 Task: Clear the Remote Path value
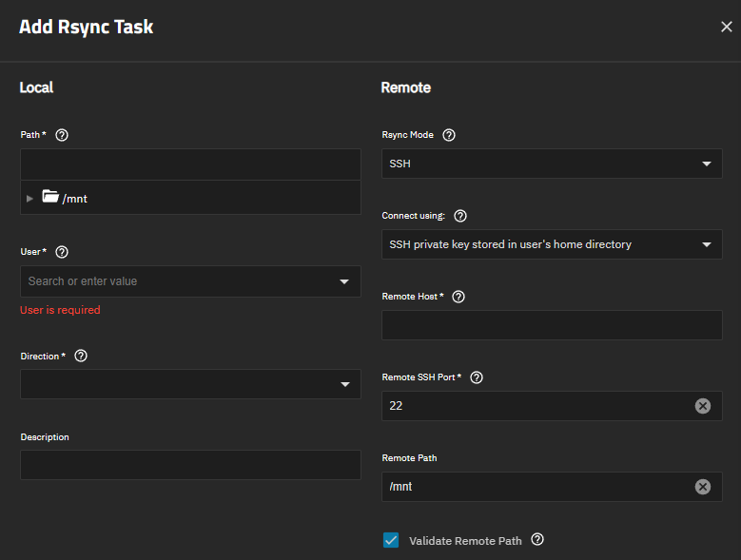(x=703, y=487)
